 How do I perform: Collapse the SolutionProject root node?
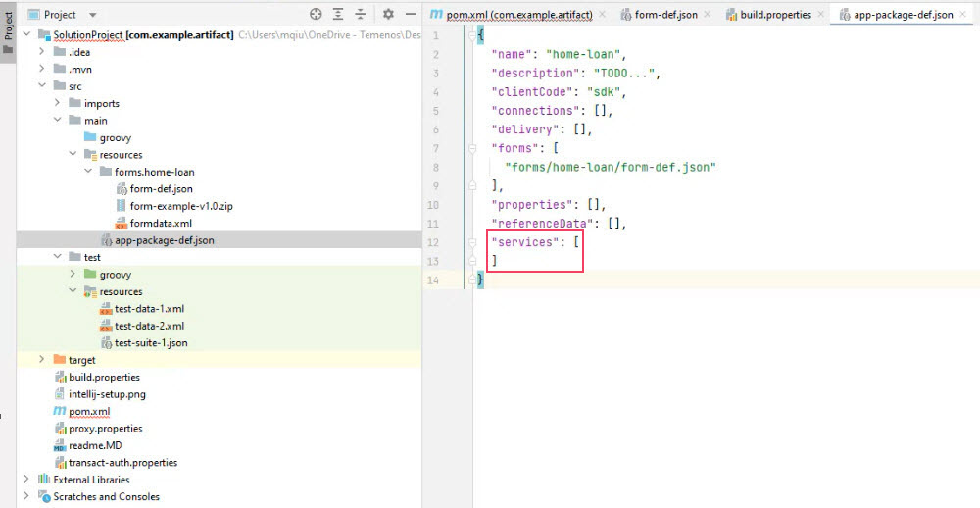tap(26, 35)
